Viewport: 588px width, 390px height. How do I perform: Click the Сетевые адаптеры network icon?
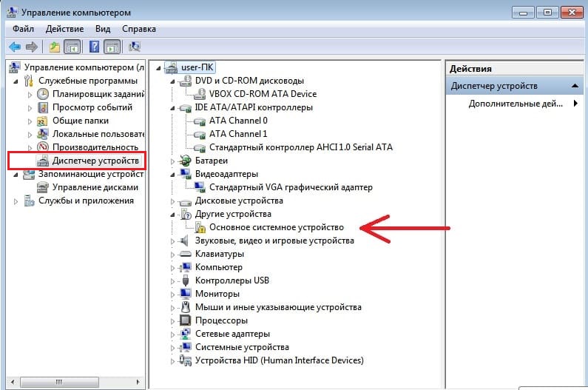click(185, 334)
